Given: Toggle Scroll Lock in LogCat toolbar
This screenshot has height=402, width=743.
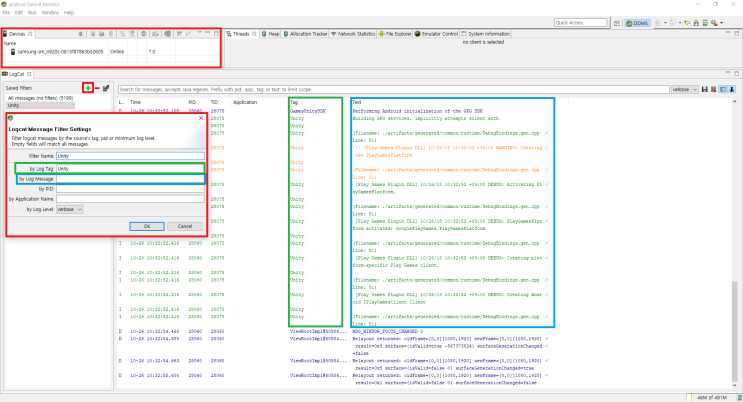Looking at the screenshot, I should point(732,89).
